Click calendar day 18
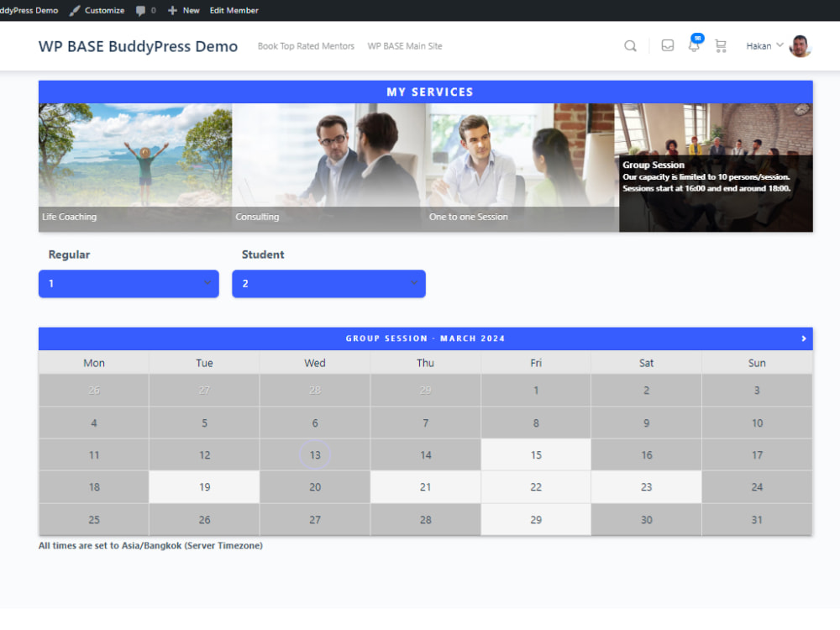Image resolution: width=840 pixels, height=630 pixels. point(94,487)
